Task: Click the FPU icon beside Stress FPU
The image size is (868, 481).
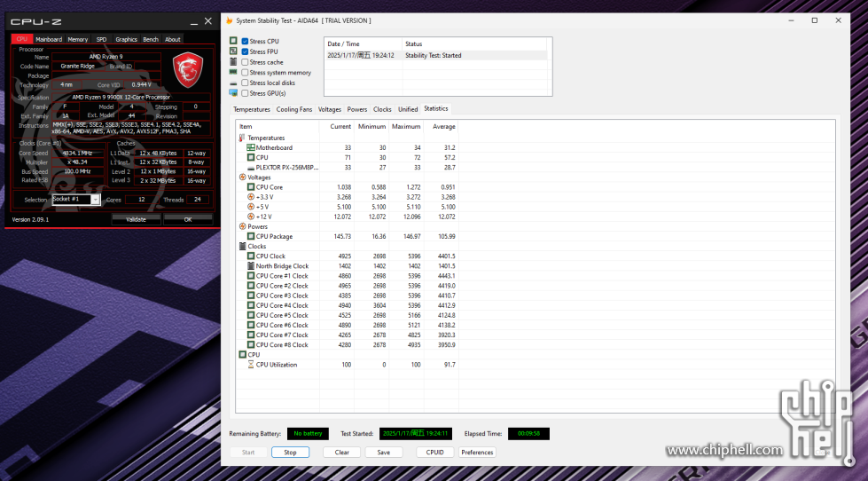Action: [233, 51]
